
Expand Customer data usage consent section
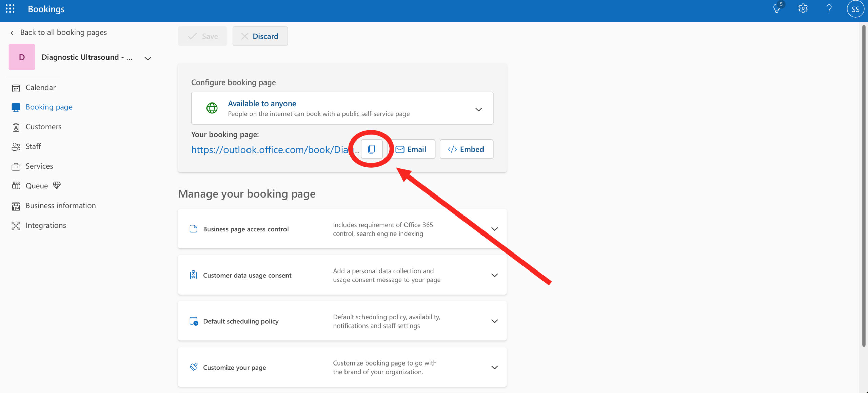(x=494, y=275)
